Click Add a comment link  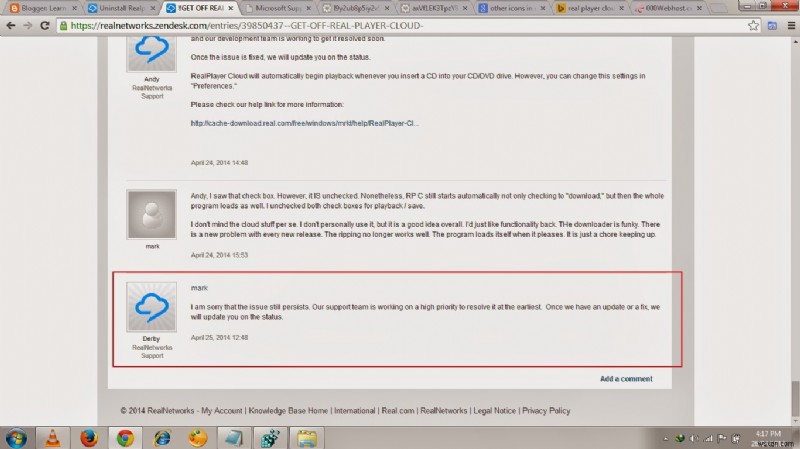(x=626, y=379)
